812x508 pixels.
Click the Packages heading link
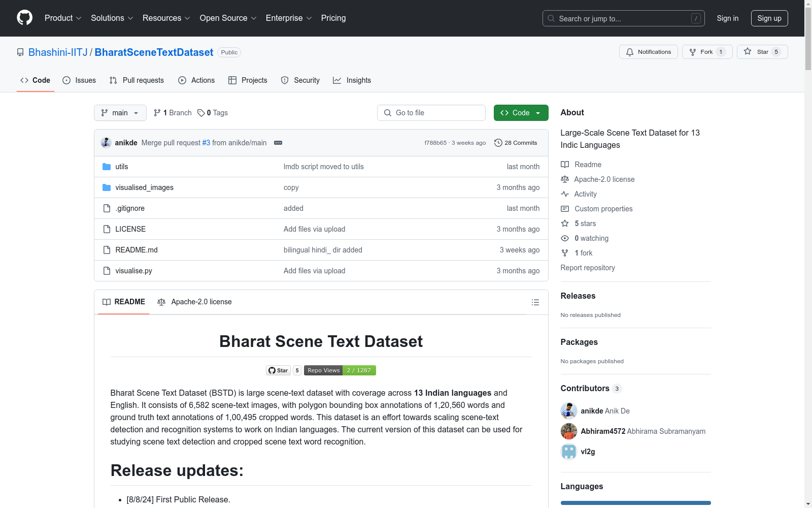coord(579,342)
